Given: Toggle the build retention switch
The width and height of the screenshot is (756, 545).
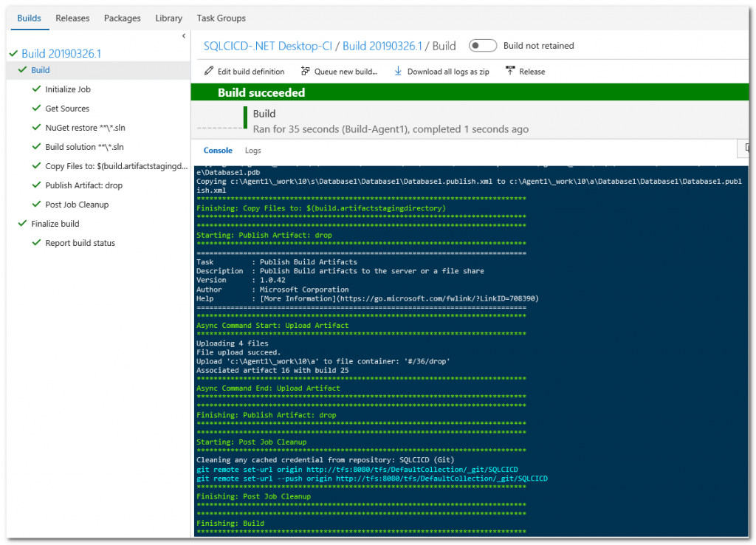Looking at the screenshot, I should tap(483, 45).
